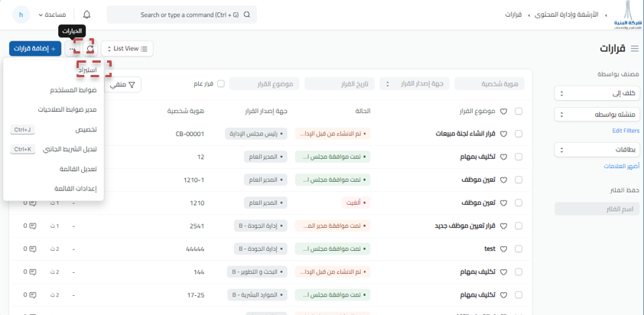Choose إعدادات القائمة menu item
Viewport: 644px width, 315px height.
(54, 189)
